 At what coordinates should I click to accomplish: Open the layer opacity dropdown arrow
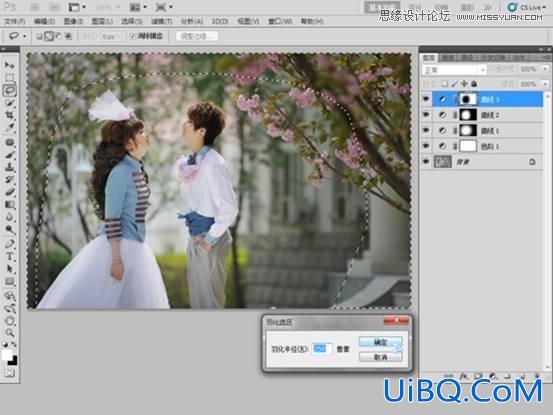tap(545, 69)
